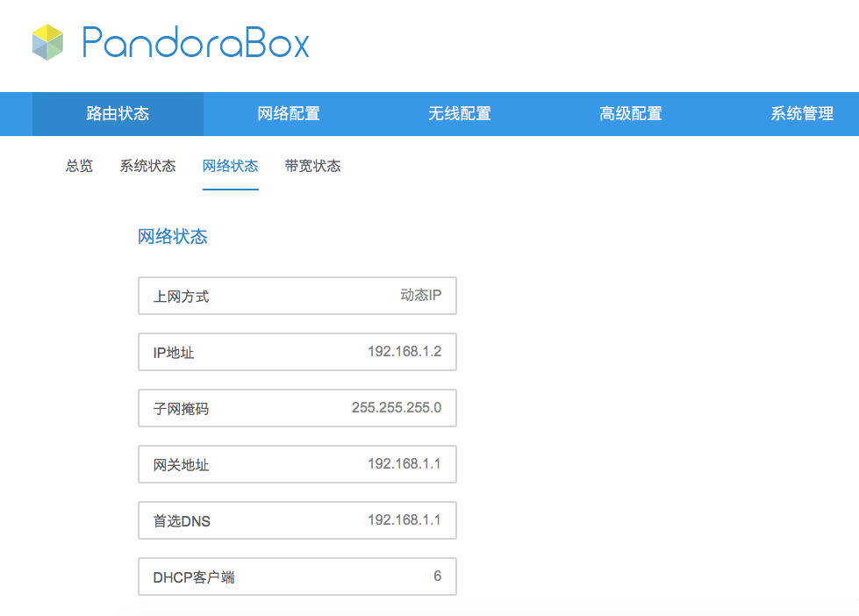The image size is (859, 616).
Task: Click the 192.168.1.1 value in 网关地址 row
Action: point(404,463)
